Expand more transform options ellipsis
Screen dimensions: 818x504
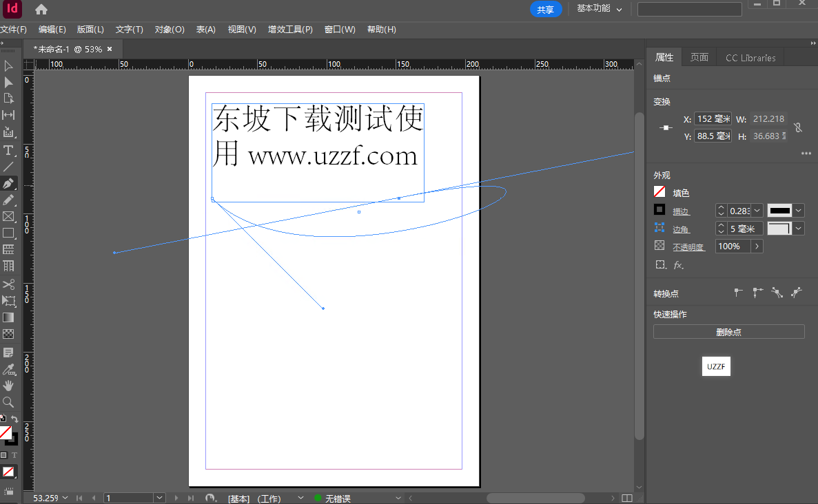(x=806, y=154)
